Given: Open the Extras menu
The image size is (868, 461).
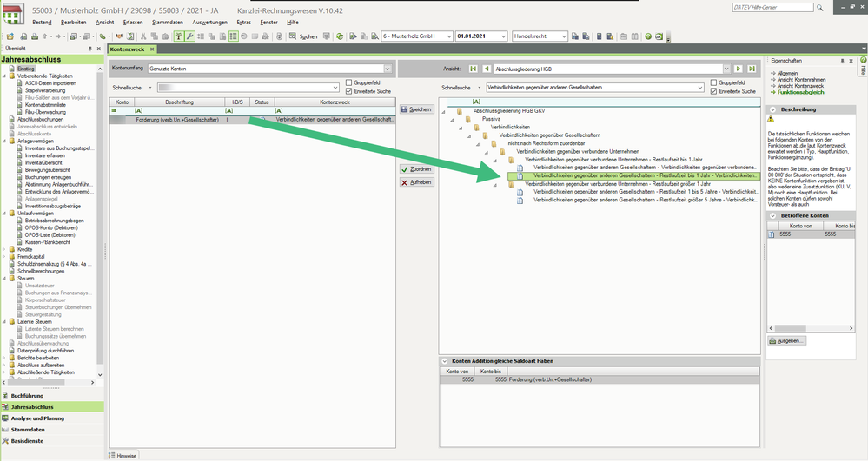Looking at the screenshot, I should 243,22.
